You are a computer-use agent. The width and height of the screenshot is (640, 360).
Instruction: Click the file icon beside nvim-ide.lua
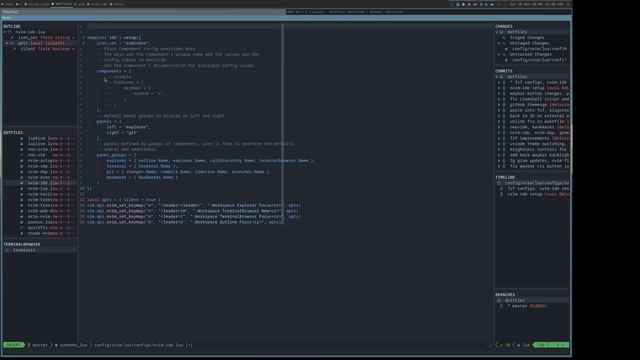click(22, 183)
